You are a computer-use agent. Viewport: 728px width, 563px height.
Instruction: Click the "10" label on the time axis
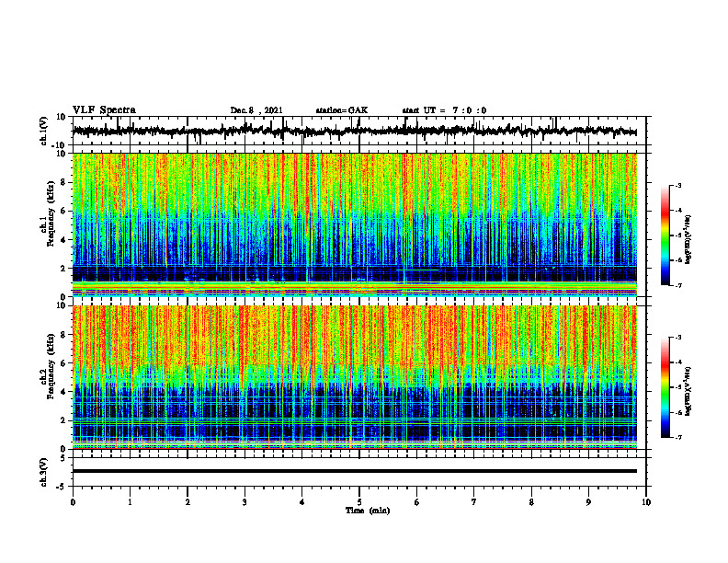[646, 502]
